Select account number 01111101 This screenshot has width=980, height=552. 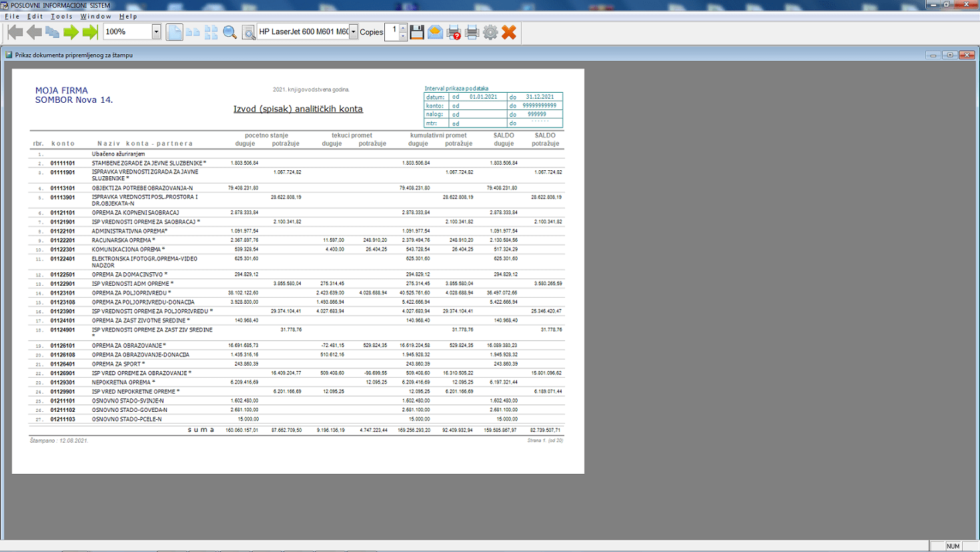(63, 163)
